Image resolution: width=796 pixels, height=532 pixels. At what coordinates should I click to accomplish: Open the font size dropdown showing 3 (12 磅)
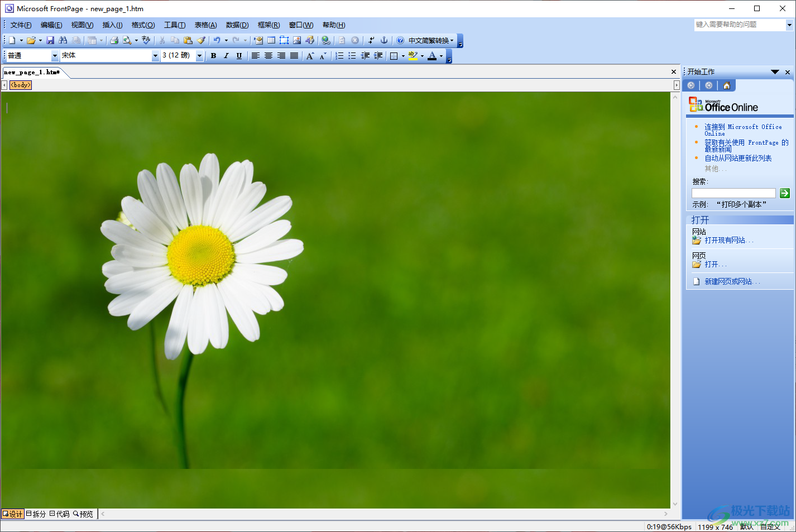pos(199,56)
